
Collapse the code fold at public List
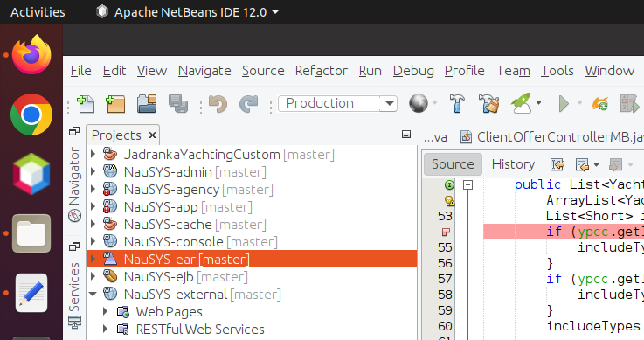click(467, 184)
